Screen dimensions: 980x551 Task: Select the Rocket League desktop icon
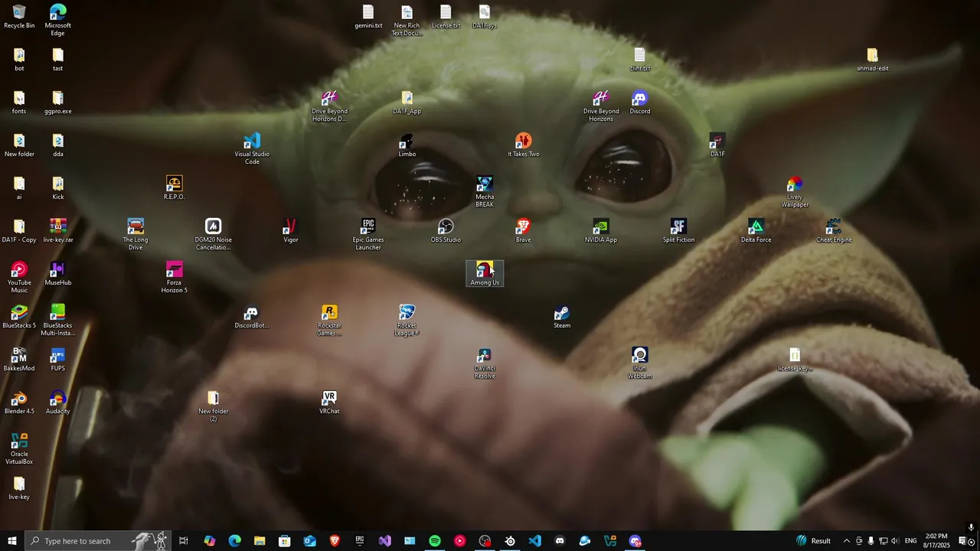(x=407, y=321)
